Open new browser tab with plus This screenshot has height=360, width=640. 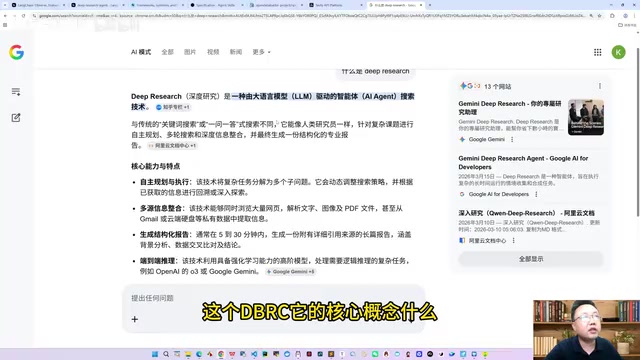pyautogui.click(x=430, y=5)
